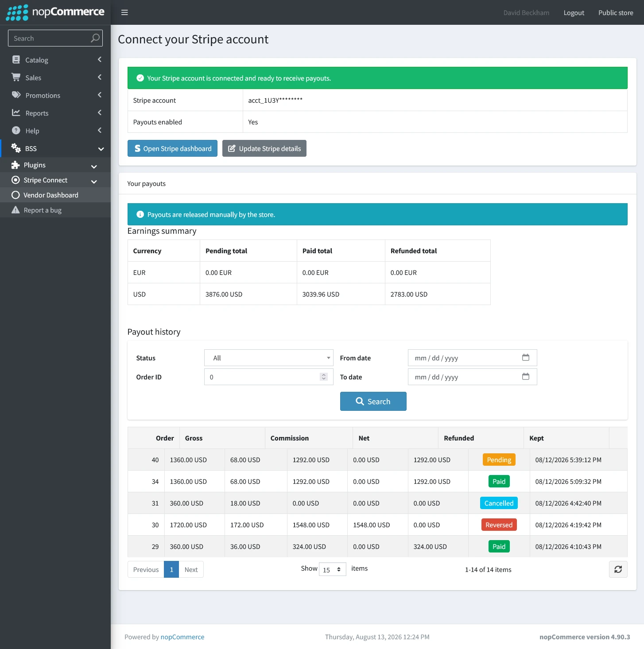This screenshot has height=649, width=644.
Task: Click the BSS gears icon
Action: pos(16,148)
